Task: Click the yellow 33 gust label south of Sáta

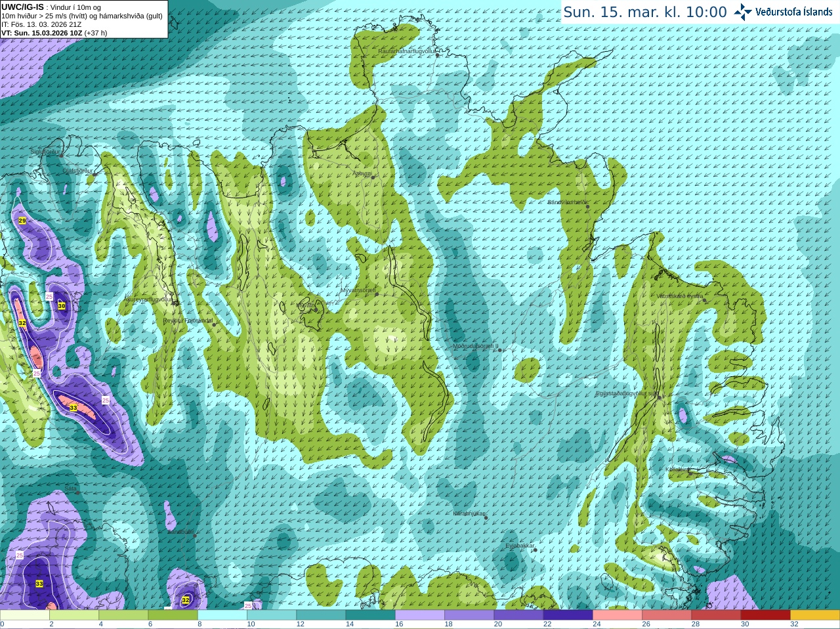Action: pyautogui.click(x=39, y=584)
